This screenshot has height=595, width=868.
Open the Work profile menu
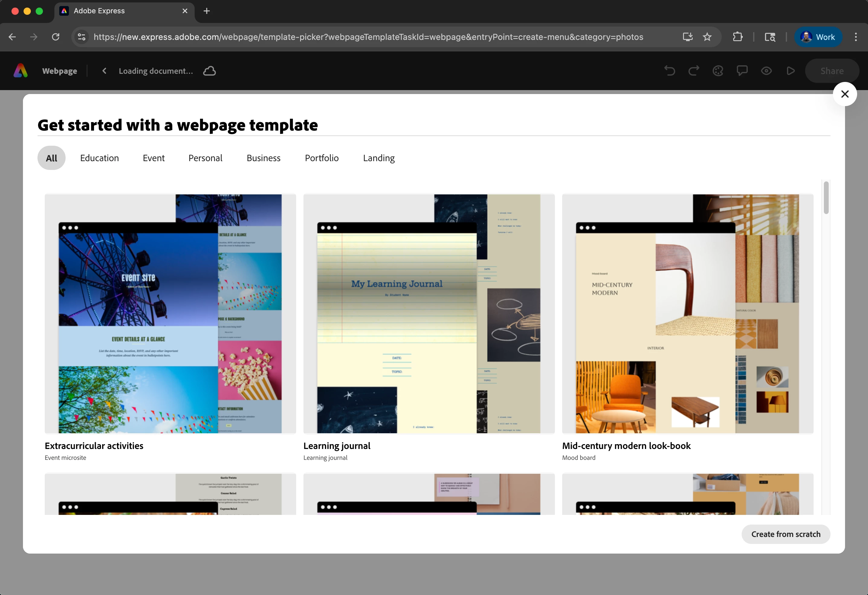(x=818, y=37)
